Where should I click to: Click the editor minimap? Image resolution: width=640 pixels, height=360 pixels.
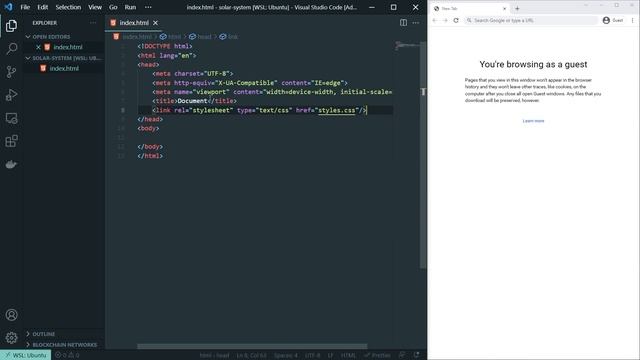(406, 46)
